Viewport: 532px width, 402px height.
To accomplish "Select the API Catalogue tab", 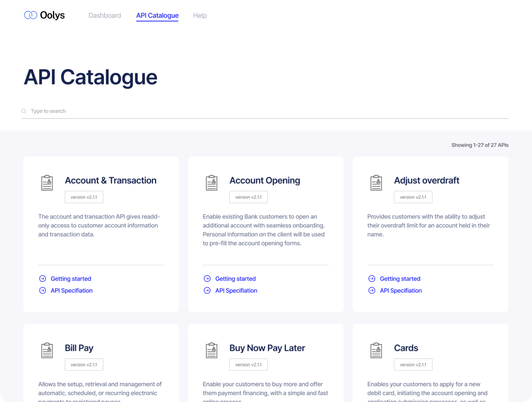I will tap(157, 15).
